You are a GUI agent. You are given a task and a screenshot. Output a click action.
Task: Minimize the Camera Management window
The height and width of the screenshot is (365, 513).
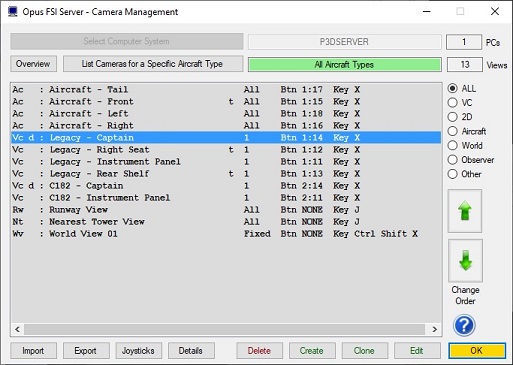coord(427,11)
